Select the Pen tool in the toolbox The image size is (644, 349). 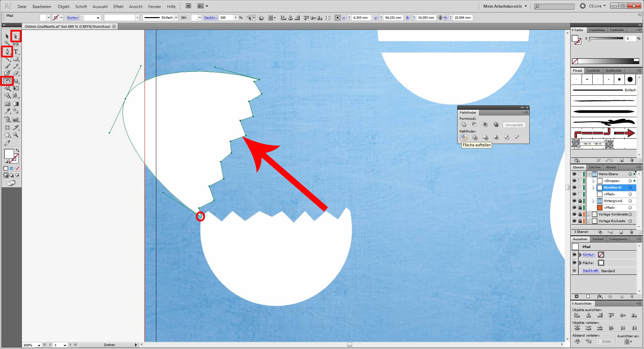pyautogui.click(x=7, y=51)
